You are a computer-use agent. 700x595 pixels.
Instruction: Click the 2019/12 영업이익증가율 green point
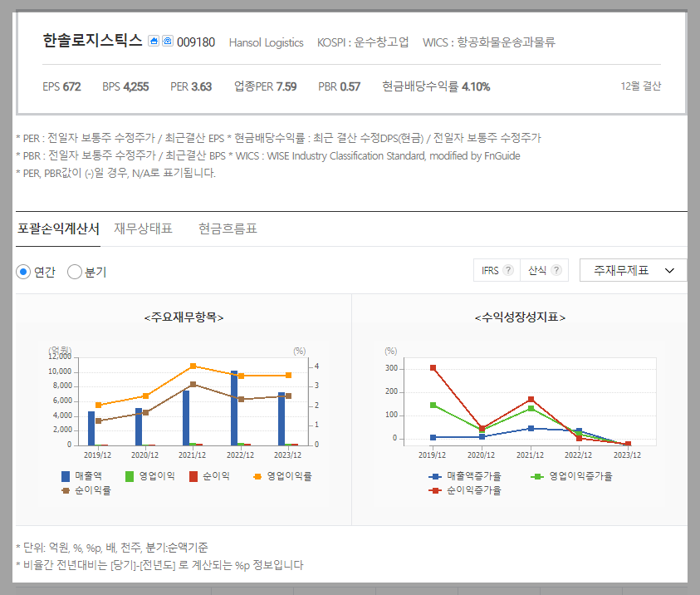[x=433, y=406]
